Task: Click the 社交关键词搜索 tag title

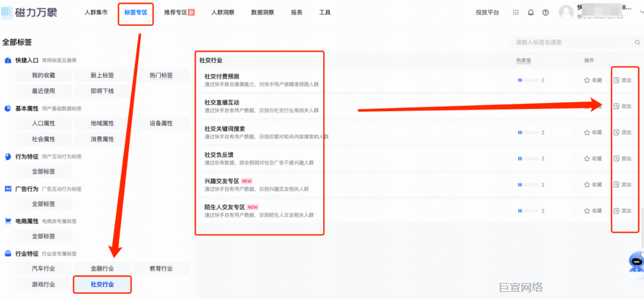Action: [x=225, y=128]
